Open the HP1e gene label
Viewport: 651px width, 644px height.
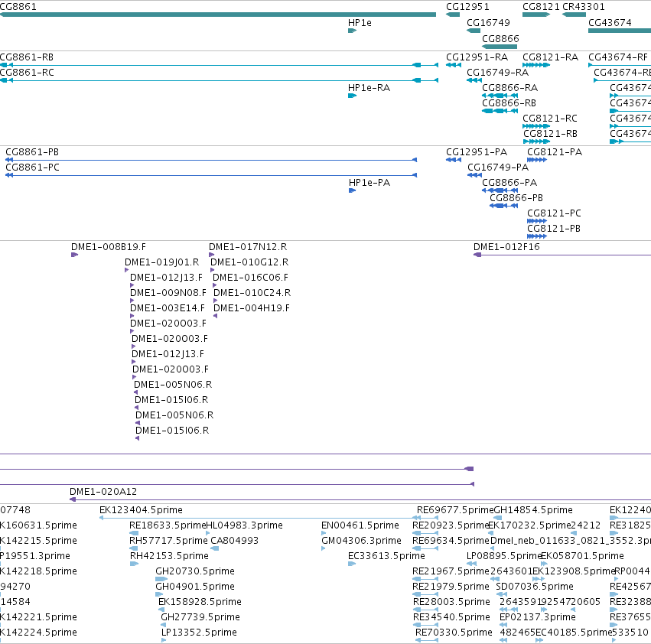point(360,23)
